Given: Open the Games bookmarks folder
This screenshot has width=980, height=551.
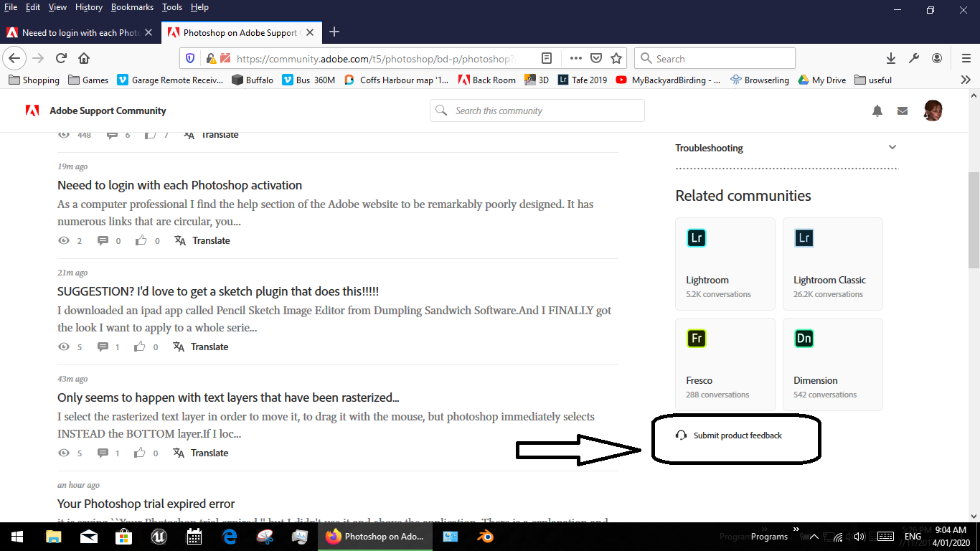Looking at the screenshot, I should tap(88, 80).
